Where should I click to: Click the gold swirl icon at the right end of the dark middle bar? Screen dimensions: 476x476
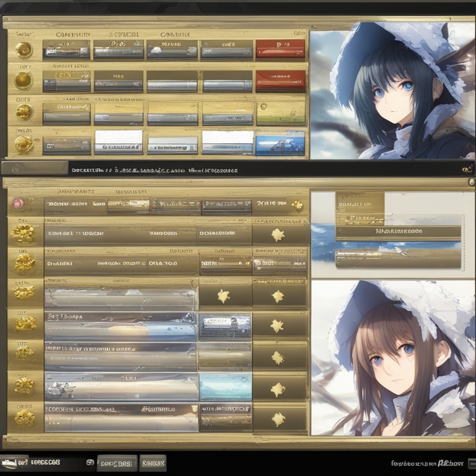pos(467,169)
